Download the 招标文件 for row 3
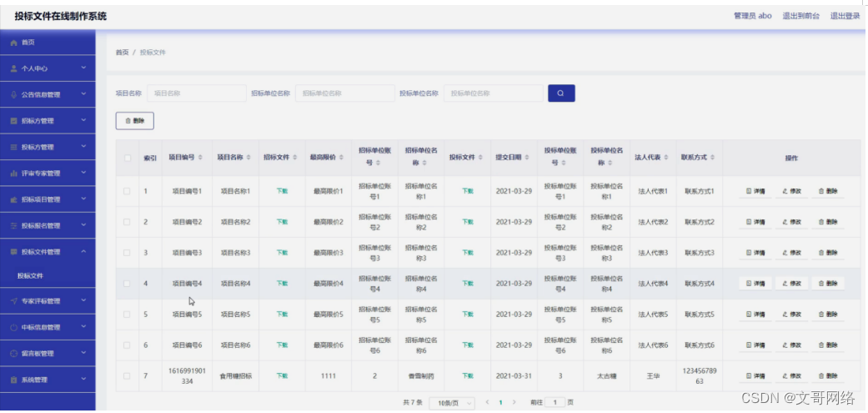This screenshot has height=413, width=868. point(282,253)
